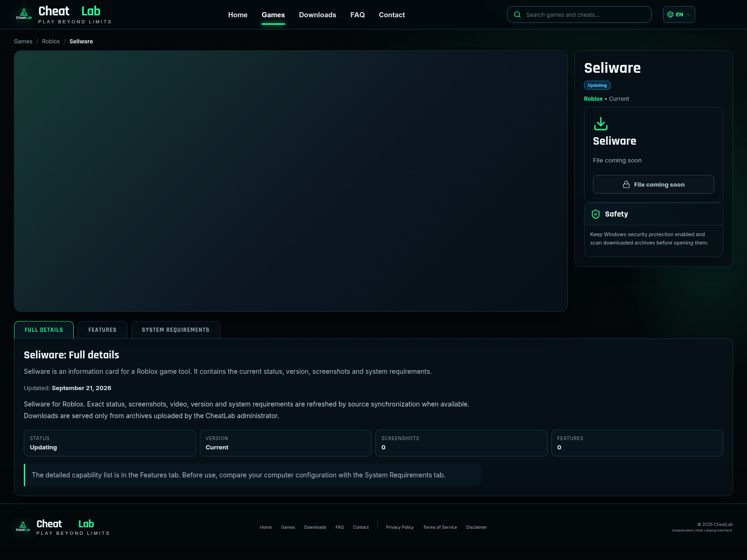Click the lock icon on file button
Screen dimensions: 747x560
626,184
